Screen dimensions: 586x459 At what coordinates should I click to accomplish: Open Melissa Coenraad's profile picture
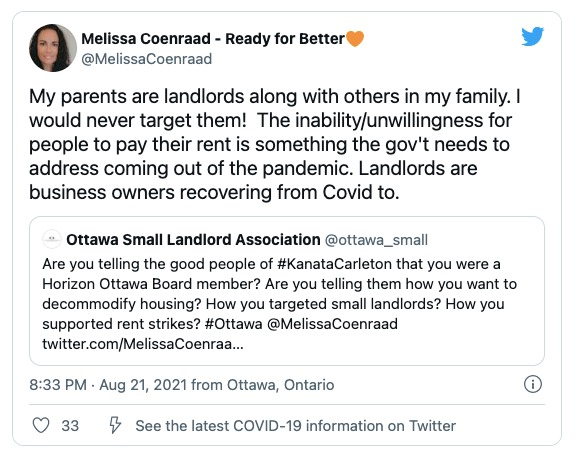53,48
